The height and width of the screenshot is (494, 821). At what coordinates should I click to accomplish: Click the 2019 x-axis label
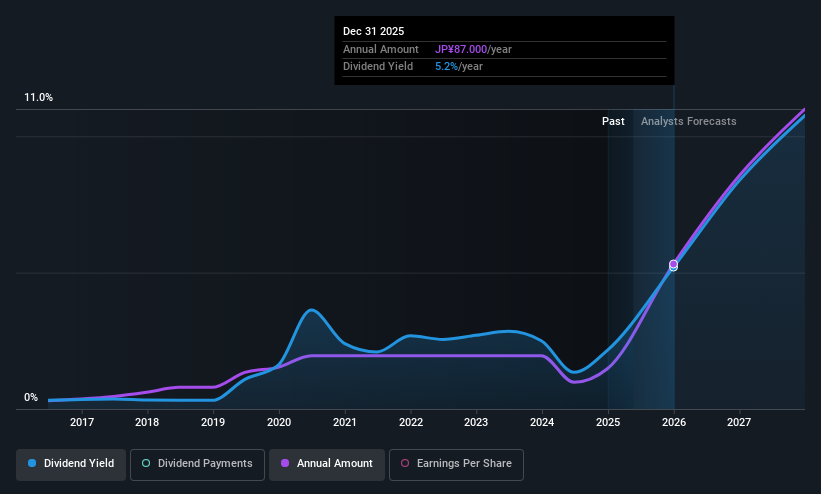click(x=213, y=422)
